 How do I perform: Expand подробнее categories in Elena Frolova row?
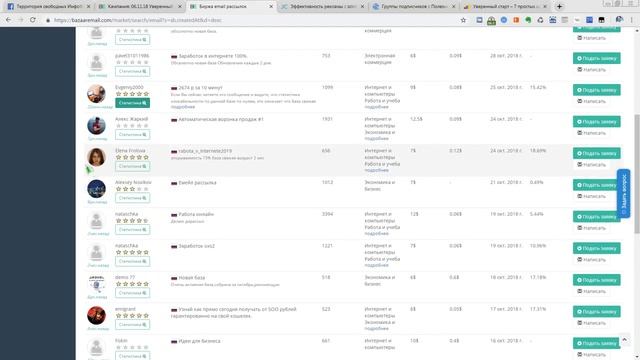(x=377, y=170)
